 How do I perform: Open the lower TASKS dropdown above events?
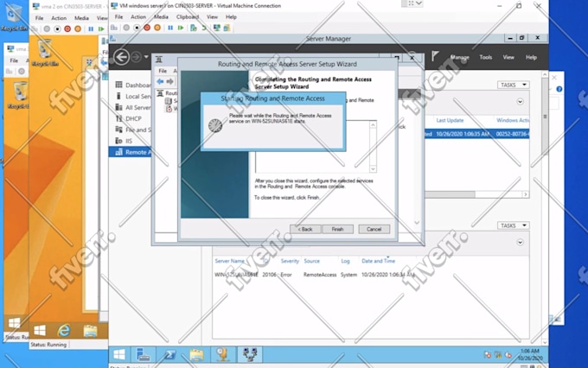click(513, 225)
